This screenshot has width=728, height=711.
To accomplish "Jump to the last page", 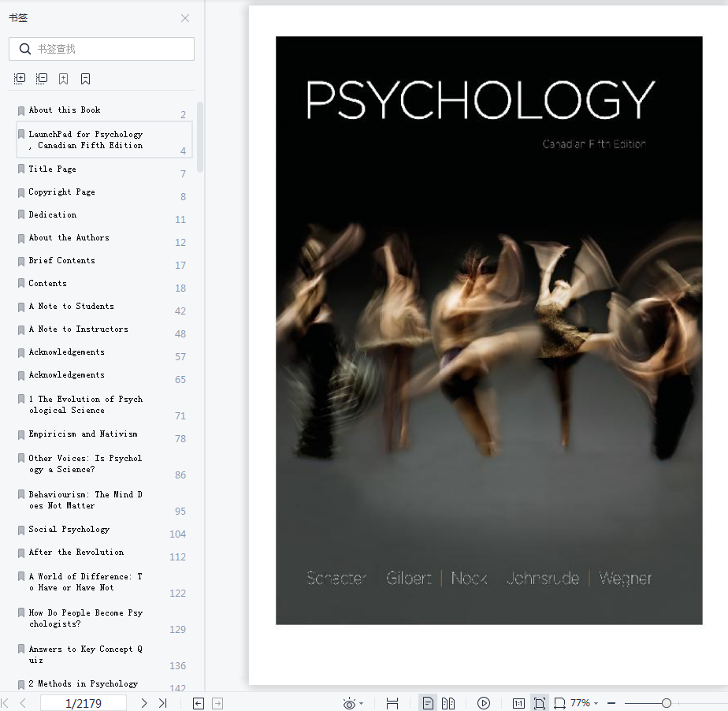I will click(162, 703).
